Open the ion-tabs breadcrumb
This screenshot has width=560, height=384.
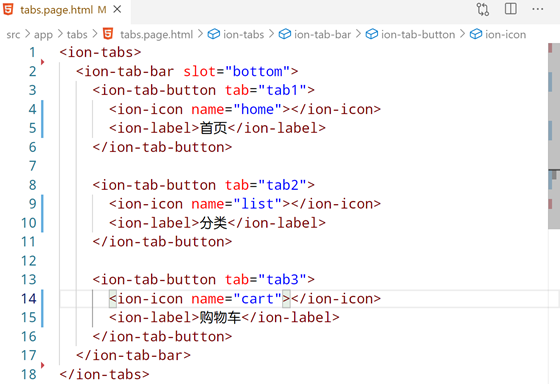tap(244, 35)
